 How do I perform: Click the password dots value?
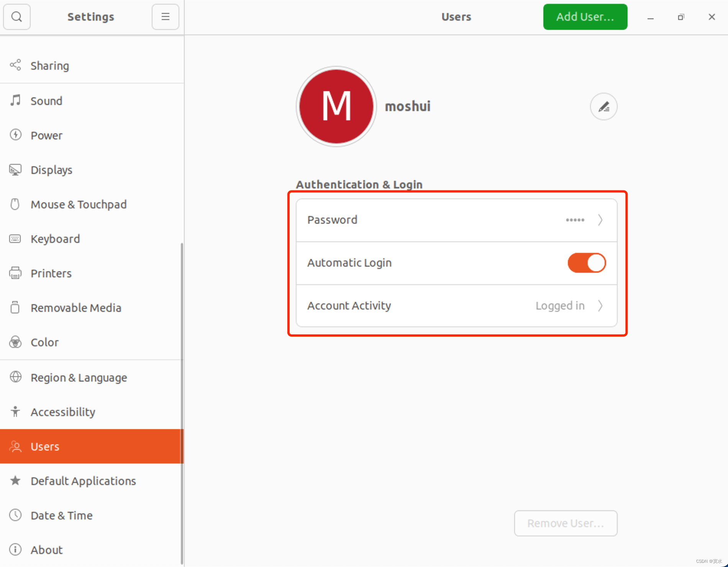coord(575,220)
